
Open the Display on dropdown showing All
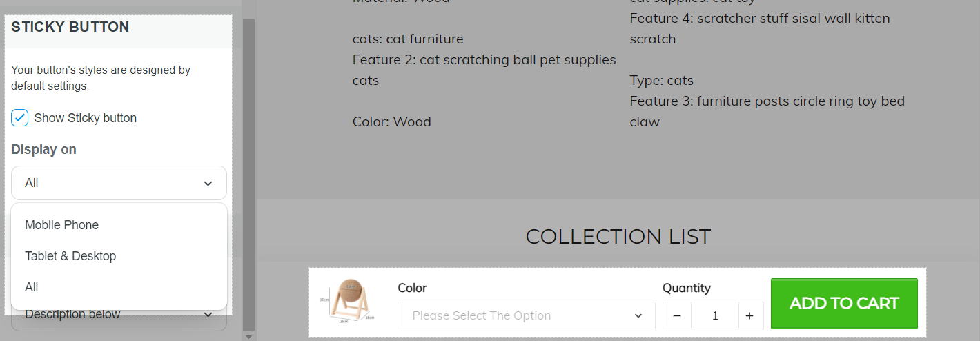[119, 183]
